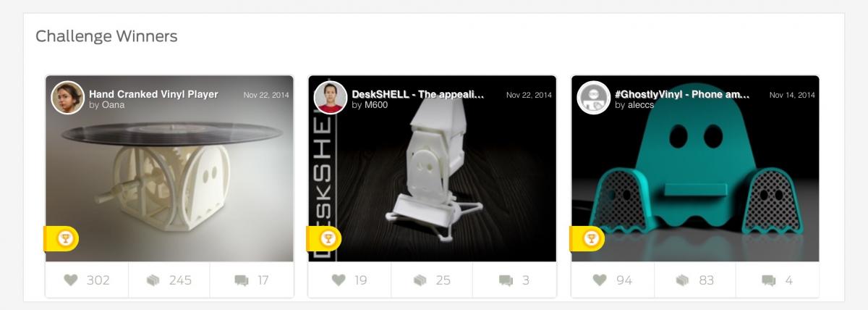Screen dimensions: 868x310
Task: Click trophy badge on Hand Cranked Vinyl Player
Action: point(64,238)
